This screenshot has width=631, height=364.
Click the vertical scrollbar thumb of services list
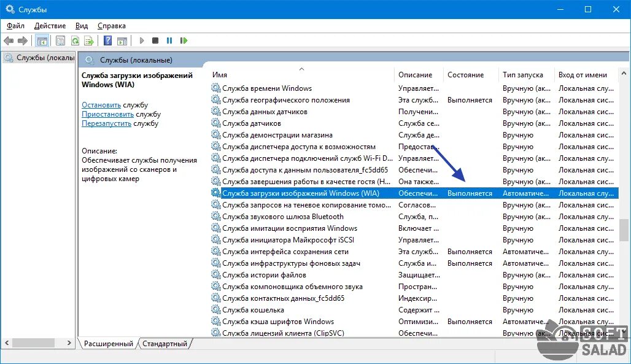[x=624, y=230]
